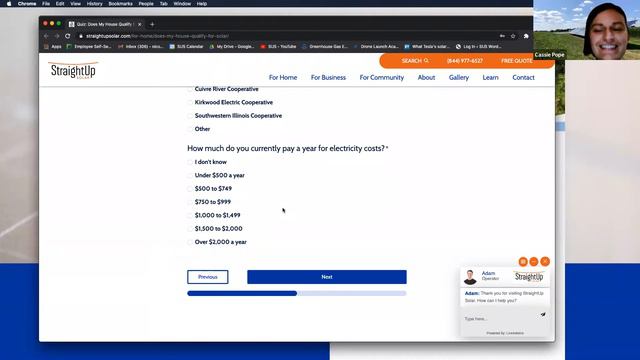Click the chat pop-out orange icon
640x360 pixels.
tap(523, 262)
